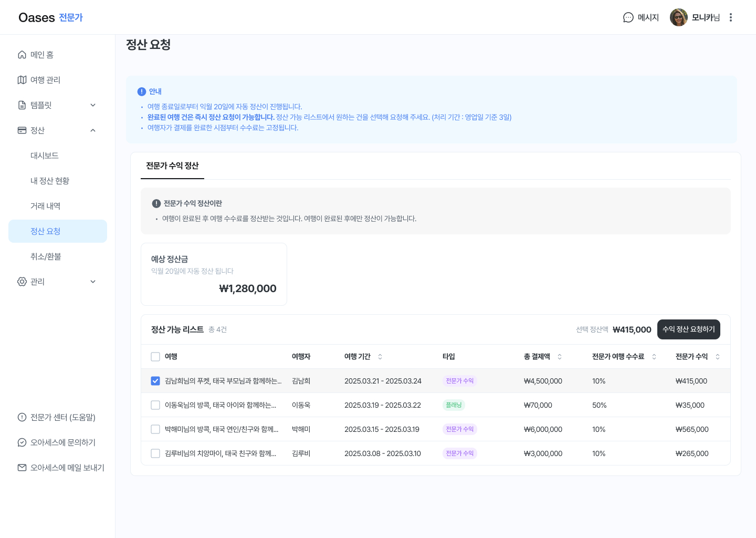The image size is (756, 538).
Task: Toggle the select-all checkbox in table header
Action: pos(155,357)
